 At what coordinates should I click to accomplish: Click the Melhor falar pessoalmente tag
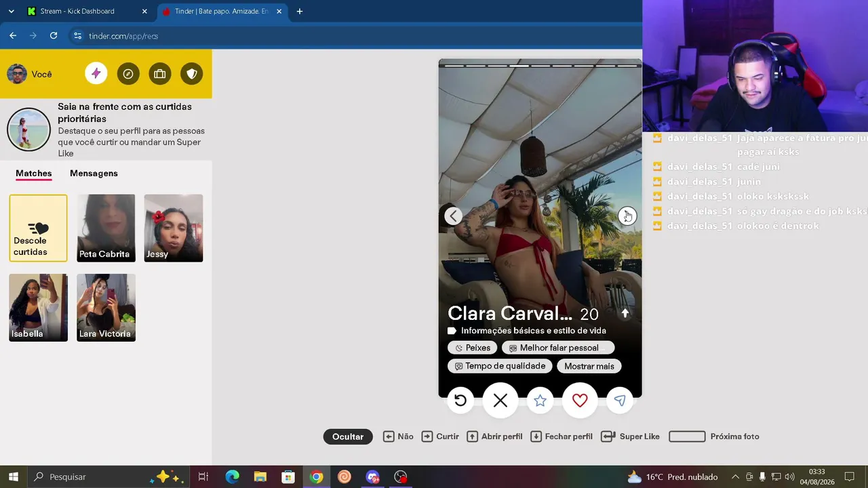coord(558,348)
